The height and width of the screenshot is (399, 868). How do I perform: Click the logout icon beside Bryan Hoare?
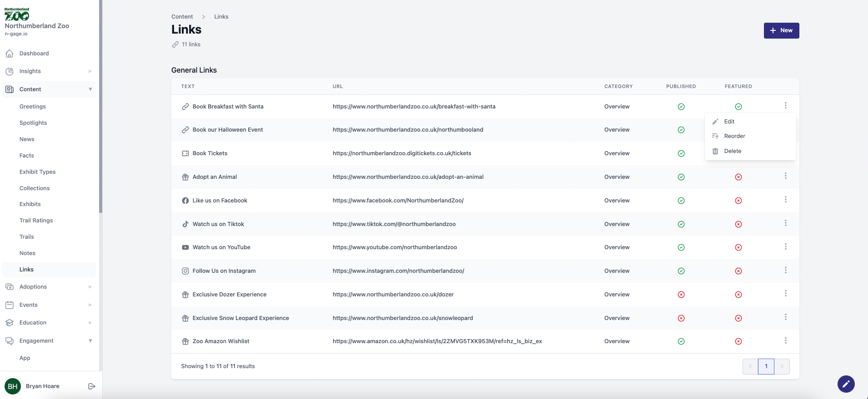[91, 386]
